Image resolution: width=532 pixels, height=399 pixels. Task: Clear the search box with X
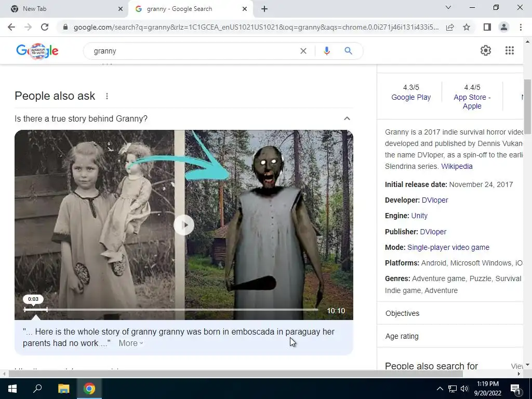pos(303,51)
